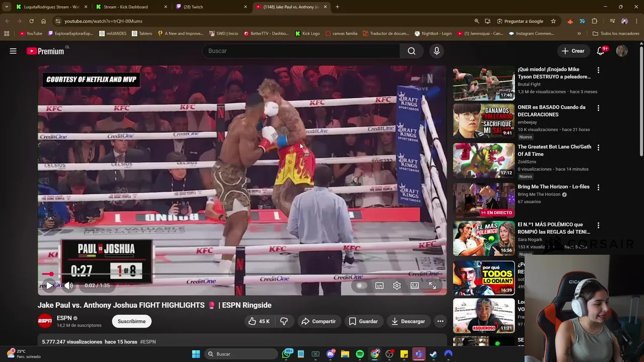Open the YouTube bookmark in bookmarks bar

click(x=31, y=34)
